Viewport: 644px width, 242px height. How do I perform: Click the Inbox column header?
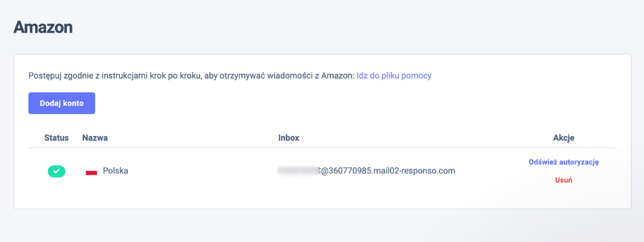click(x=289, y=138)
